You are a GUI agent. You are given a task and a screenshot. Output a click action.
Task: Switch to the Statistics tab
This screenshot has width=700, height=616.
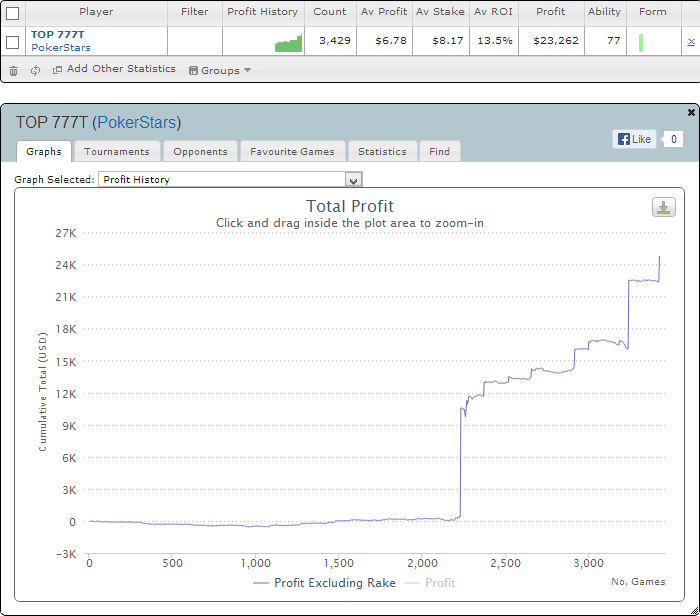click(x=383, y=152)
